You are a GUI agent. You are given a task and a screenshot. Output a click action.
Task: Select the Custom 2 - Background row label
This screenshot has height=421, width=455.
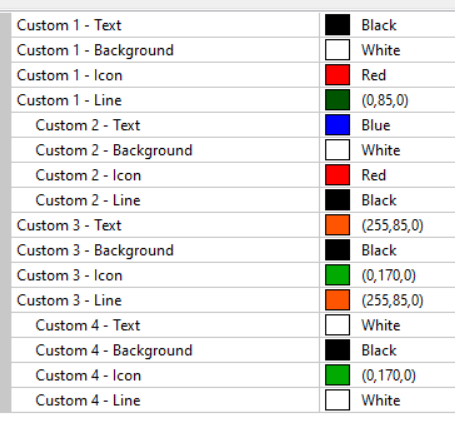114,150
